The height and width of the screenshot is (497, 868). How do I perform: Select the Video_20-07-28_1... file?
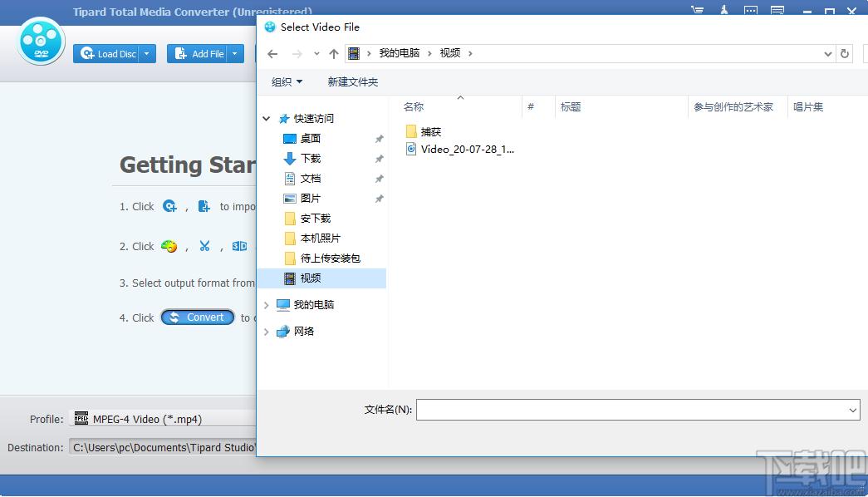[x=467, y=149]
